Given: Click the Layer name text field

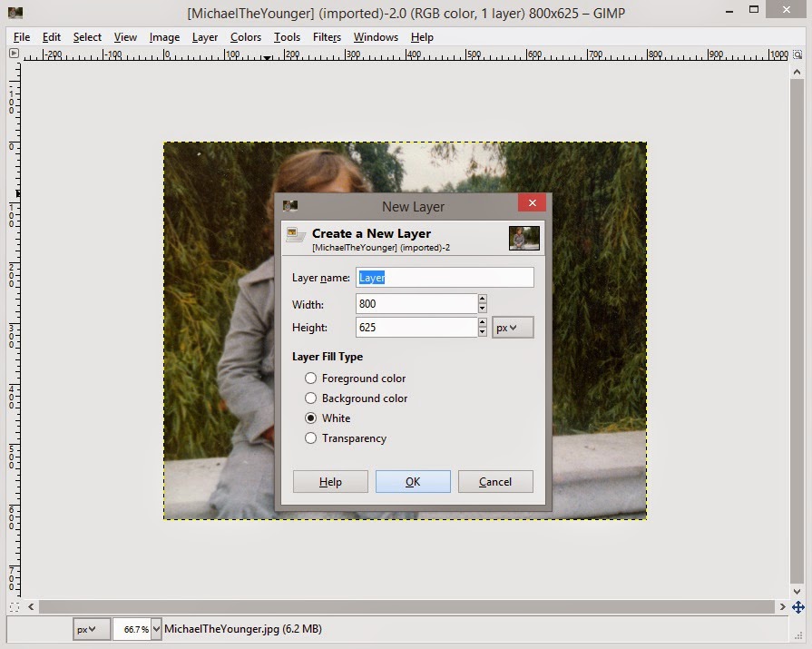Looking at the screenshot, I should pos(445,277).
